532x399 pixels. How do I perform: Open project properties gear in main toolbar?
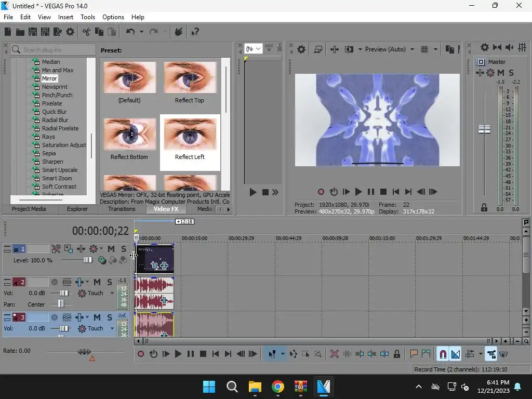[x=70, y=32]
